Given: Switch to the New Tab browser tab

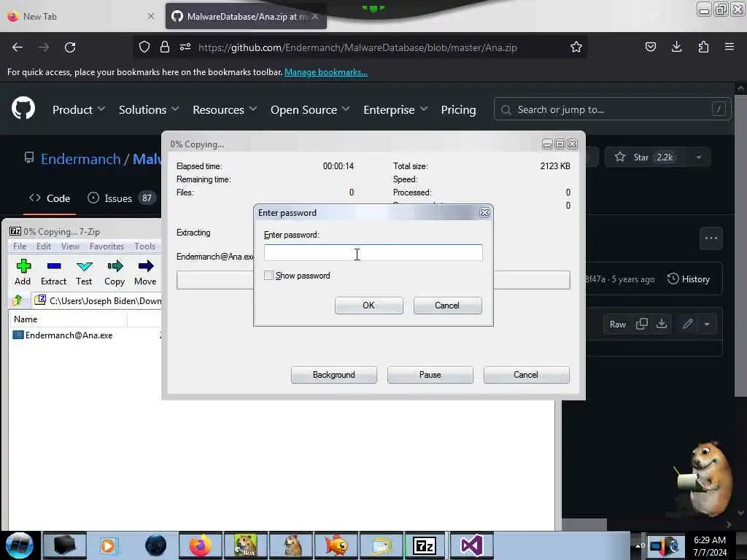Looking at the screenshot, I should 80,16.
